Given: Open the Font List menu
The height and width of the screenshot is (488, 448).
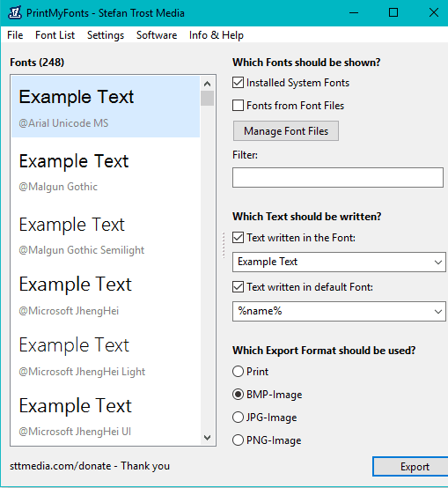Looking at the screenshot, I should (x=55, y=35).
